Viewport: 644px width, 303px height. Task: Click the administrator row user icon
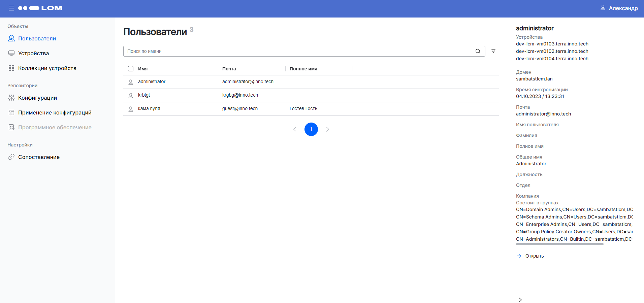point(131,82)
